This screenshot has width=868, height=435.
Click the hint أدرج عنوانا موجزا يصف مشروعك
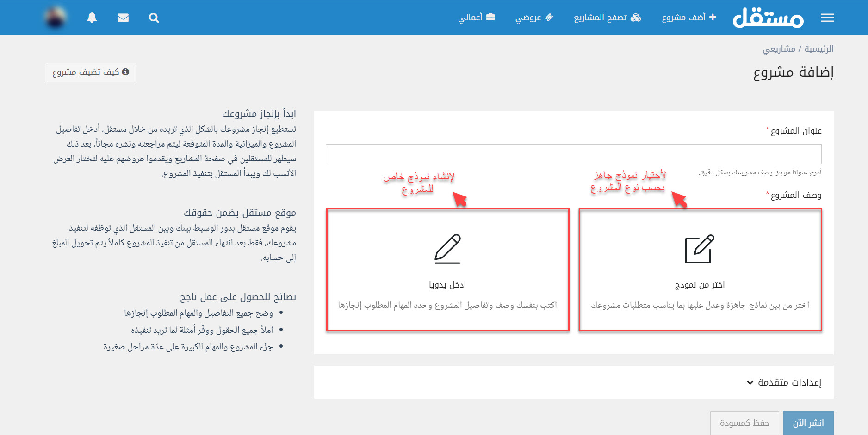[760, 172]
